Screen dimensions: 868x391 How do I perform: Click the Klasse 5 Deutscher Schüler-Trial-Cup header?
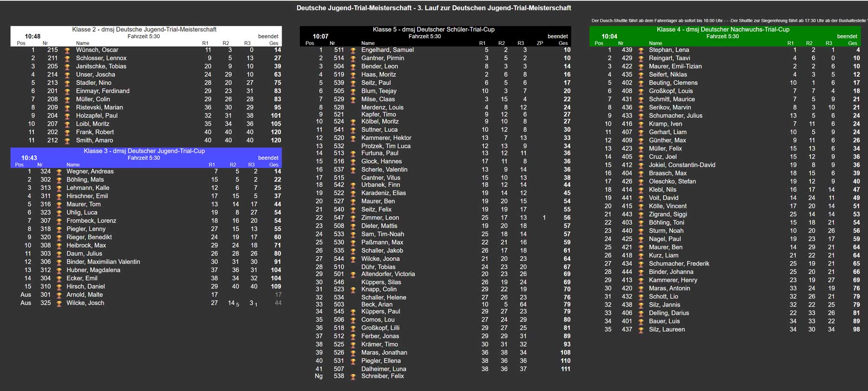click(434, 29)
